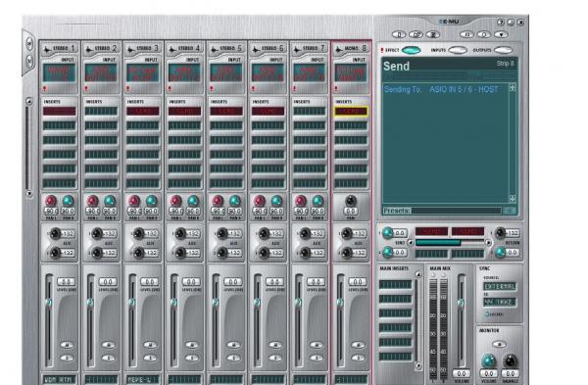Click the teal Pan R knob on Stereo 7
The image size is (588, 385).
(x=318, y=201)
